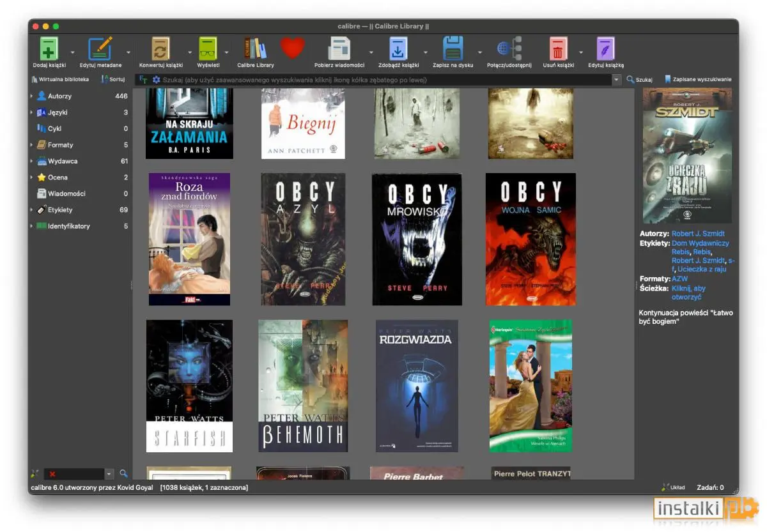Open the Wyświetl book viewer icon
The height and width of the screenshot is (532, 767).
[x=208, y=50]
